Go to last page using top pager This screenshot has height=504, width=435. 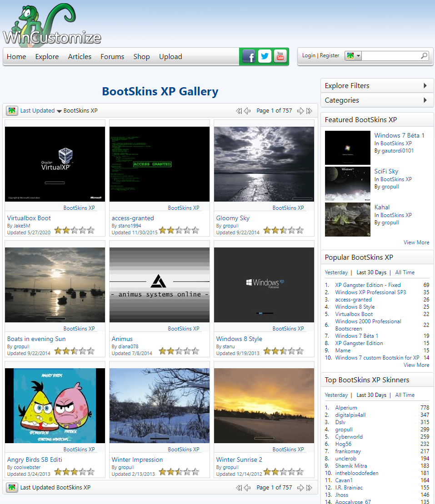point(309,111)
